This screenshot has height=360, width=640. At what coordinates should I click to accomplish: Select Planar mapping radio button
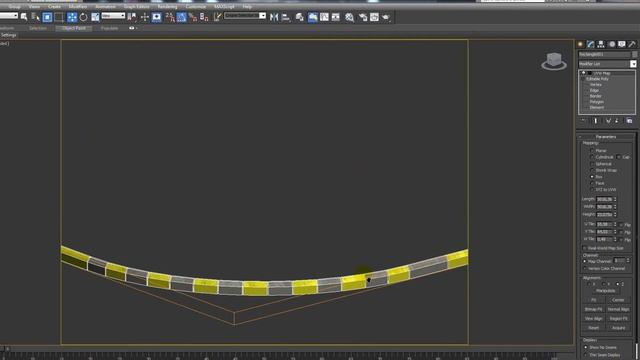coord(592,151)
